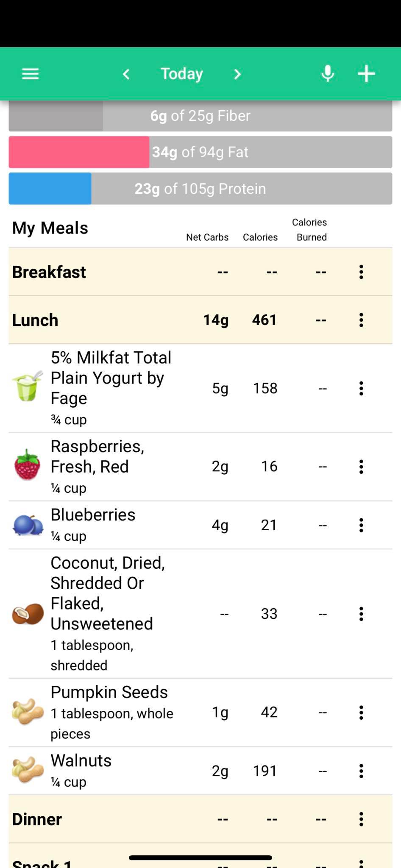Tap the microphone voice input icon
Image resolution: width=401 pixels, height=868 pixels.
tap(328, 74)
